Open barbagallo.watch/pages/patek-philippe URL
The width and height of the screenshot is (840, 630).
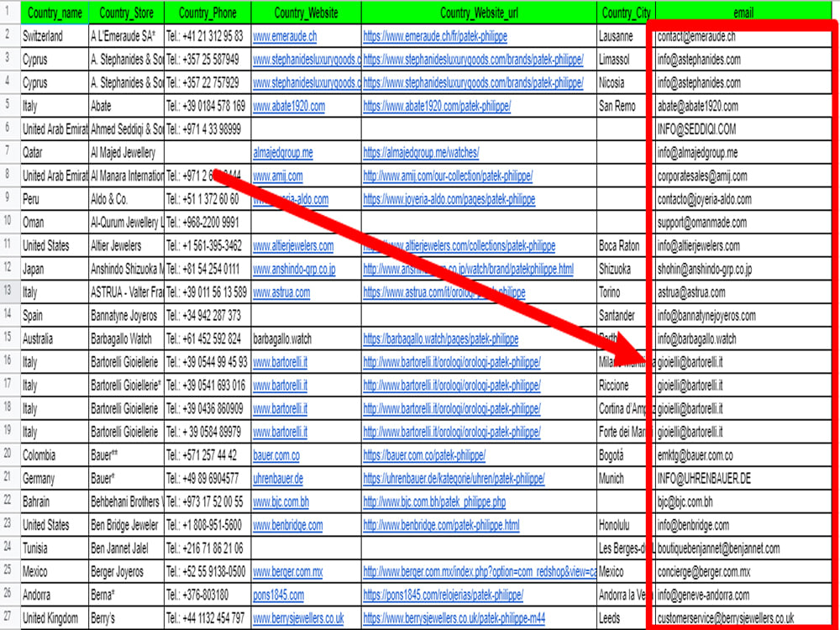click(x=441, y=339)
